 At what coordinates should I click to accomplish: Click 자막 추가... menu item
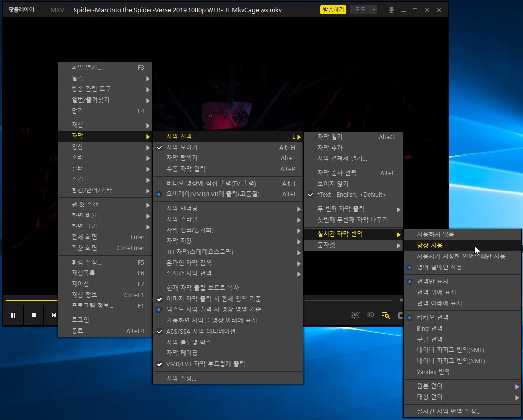[353, 148]
